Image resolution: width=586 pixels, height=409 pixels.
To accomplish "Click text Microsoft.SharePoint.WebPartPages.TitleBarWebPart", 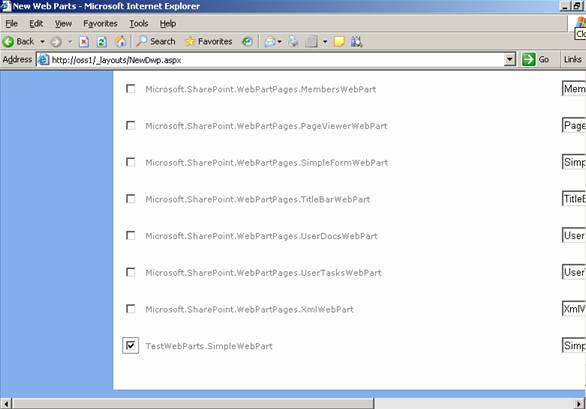I will click(x=258, y=199).
